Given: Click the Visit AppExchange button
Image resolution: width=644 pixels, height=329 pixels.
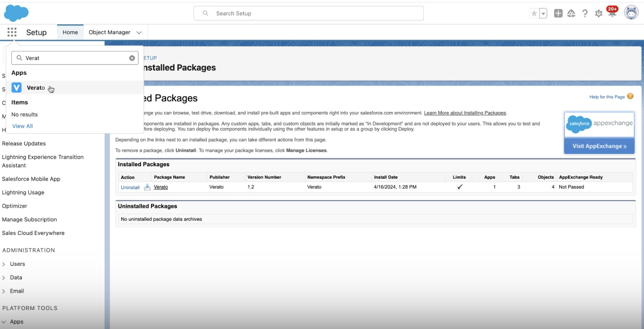Looking at the screenshot, I should [x=599, y=146].
